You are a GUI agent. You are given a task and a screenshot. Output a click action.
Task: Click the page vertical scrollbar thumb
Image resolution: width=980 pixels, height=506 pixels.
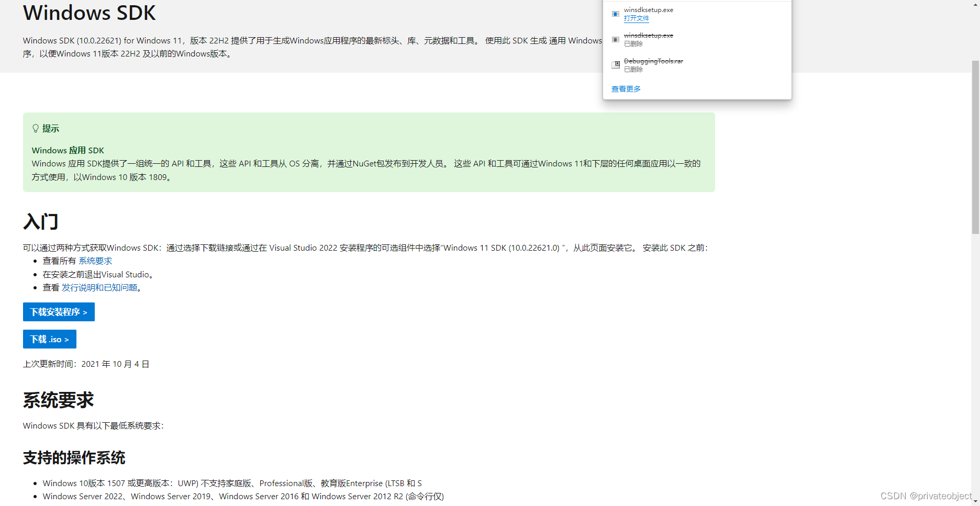tap(975, 148)
